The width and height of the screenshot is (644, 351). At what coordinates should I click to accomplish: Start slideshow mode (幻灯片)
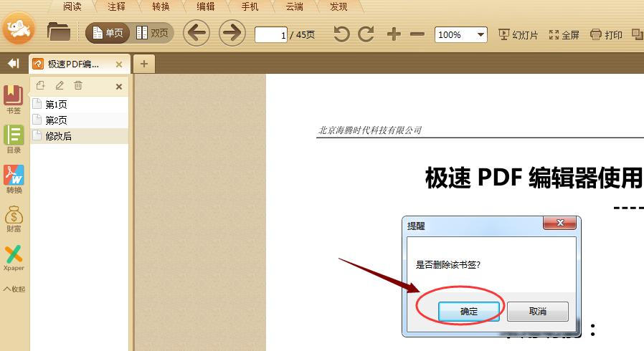[x=518, y=35]
